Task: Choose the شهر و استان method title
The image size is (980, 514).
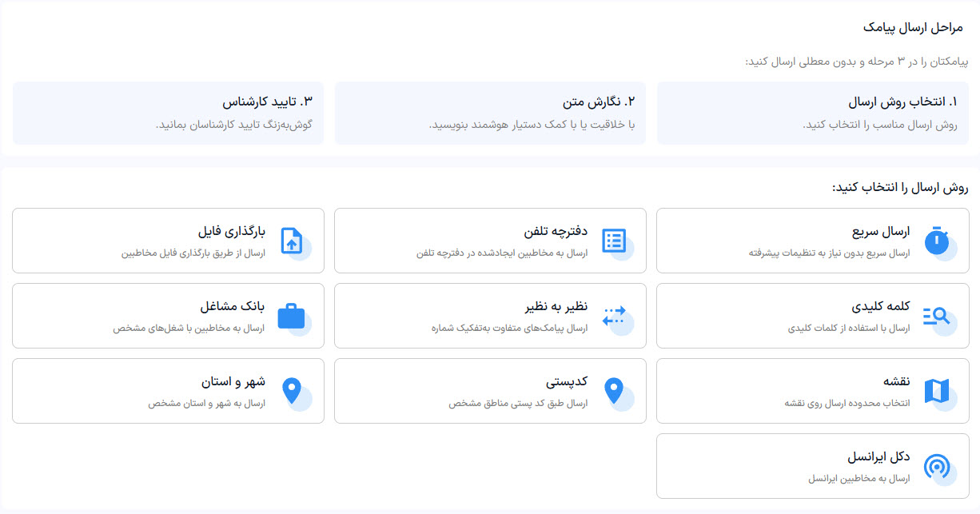Action: pos(233,383)
